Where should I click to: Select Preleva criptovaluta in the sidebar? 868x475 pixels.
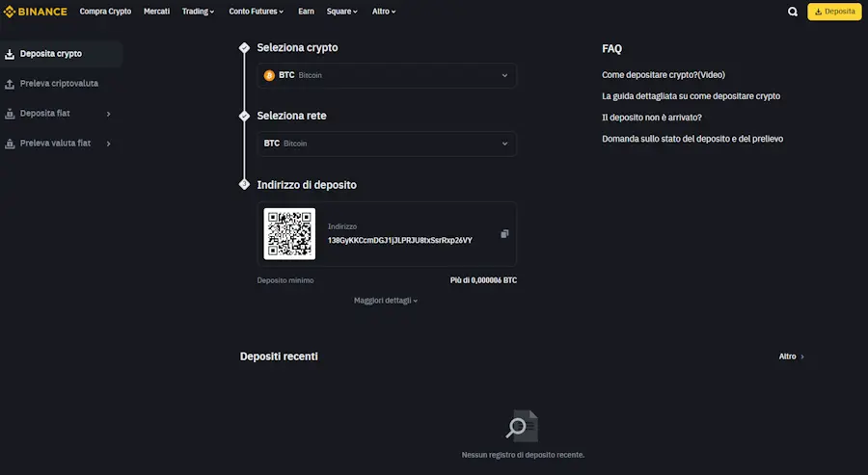[x=61, y=84]
